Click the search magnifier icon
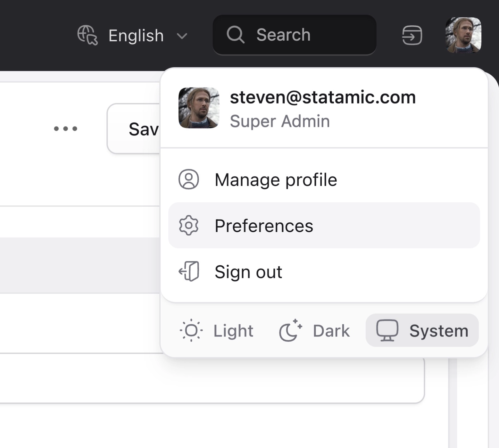Image resolution: width=499 pixels, height=448 pixels. 236,35
